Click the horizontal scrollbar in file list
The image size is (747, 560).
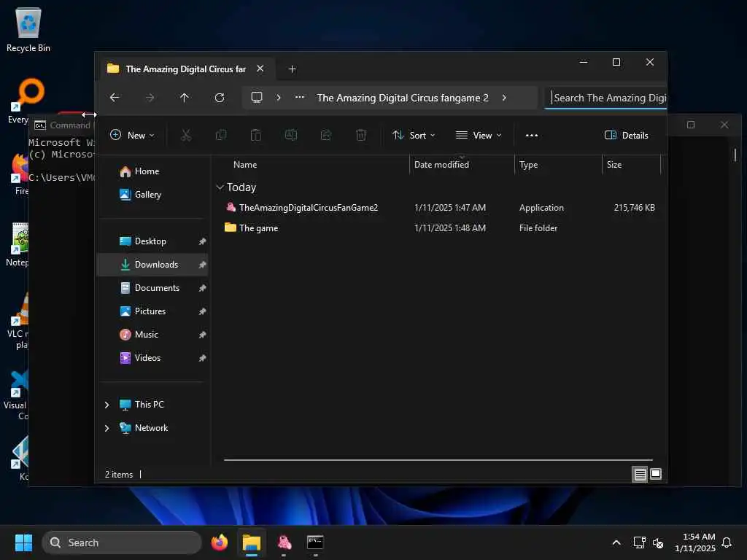pyautogui.click(x=438, y=460)
